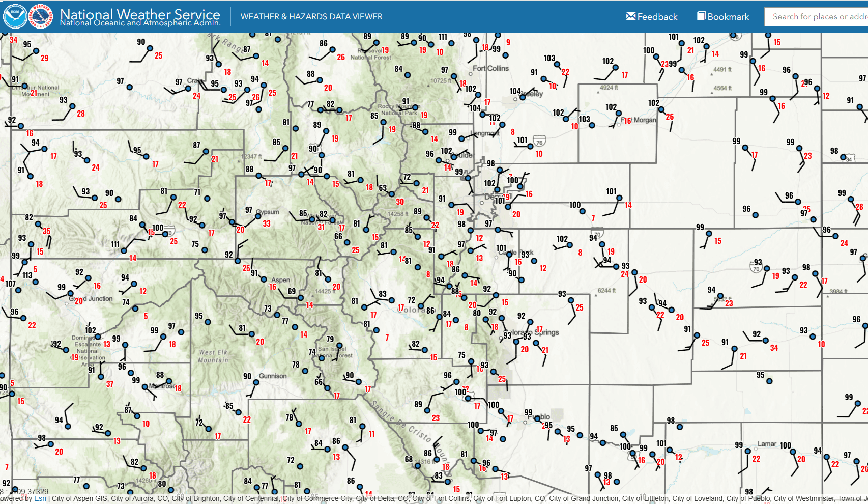Focus the search for places field
Viewport: 868px width, 504px height.
click(816, 17)
